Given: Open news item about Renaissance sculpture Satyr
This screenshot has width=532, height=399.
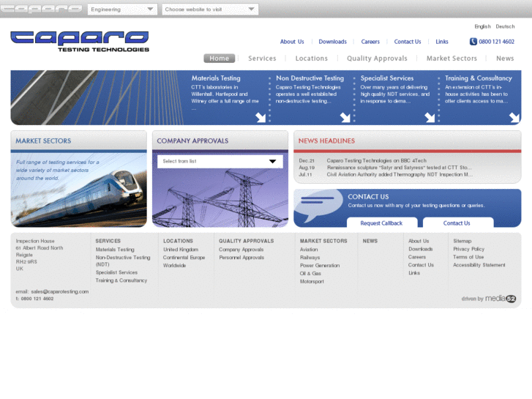Looking at the screenshot, I should [399, 168].
